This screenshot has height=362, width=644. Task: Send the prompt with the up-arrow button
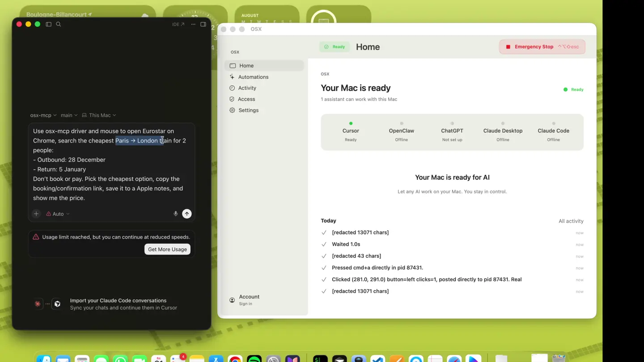(187, 214)
